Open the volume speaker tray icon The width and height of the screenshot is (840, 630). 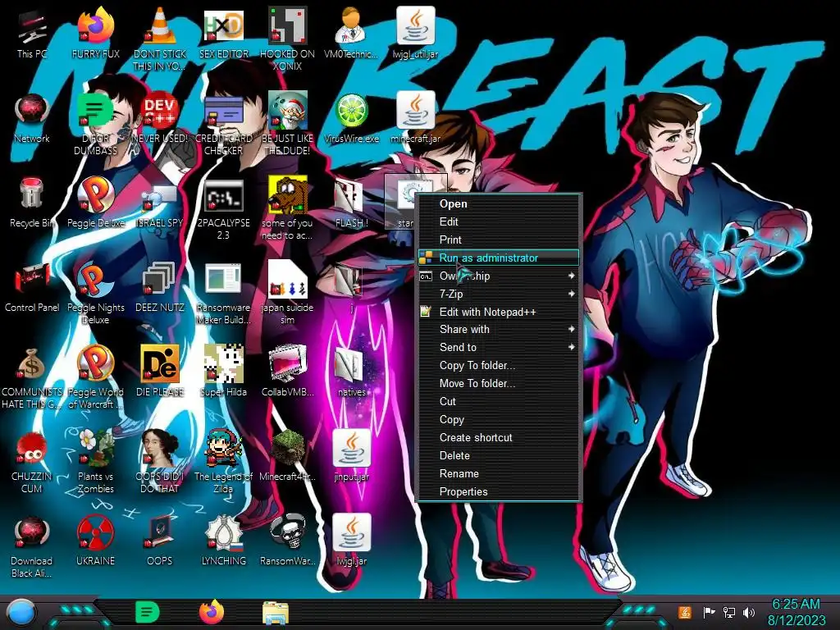click(x=749, y=612)
